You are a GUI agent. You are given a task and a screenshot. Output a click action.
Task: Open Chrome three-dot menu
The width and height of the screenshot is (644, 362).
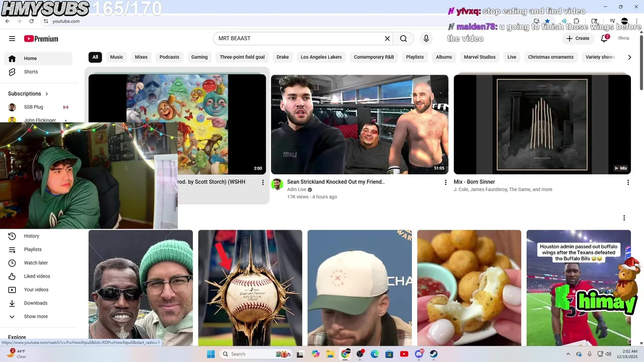click(x=636, y=21)
